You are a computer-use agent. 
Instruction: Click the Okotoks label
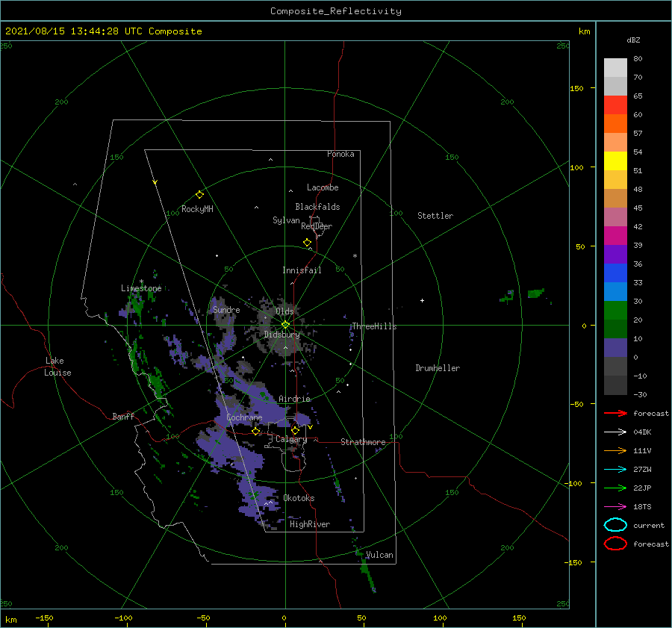click(299, 498)
